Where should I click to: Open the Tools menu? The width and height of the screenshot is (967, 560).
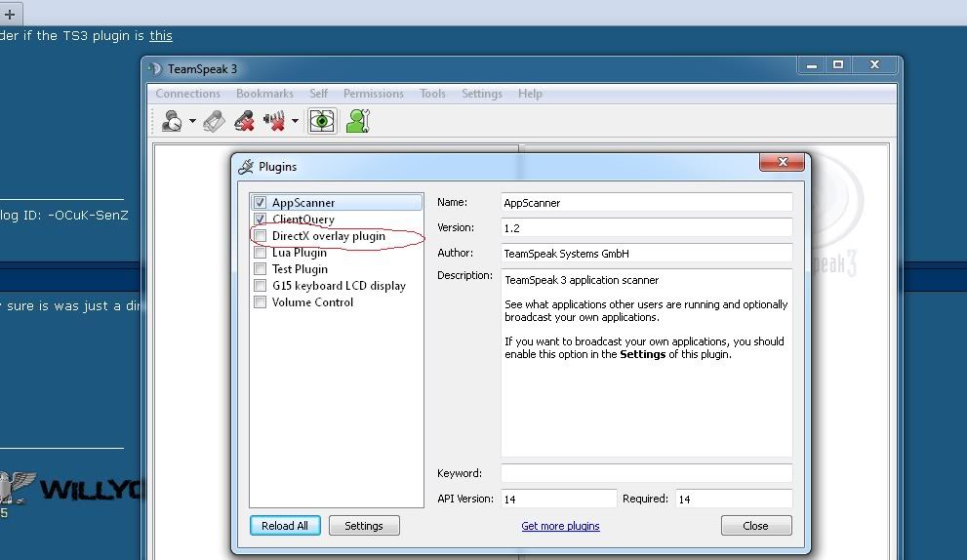(x=432, y=94)
